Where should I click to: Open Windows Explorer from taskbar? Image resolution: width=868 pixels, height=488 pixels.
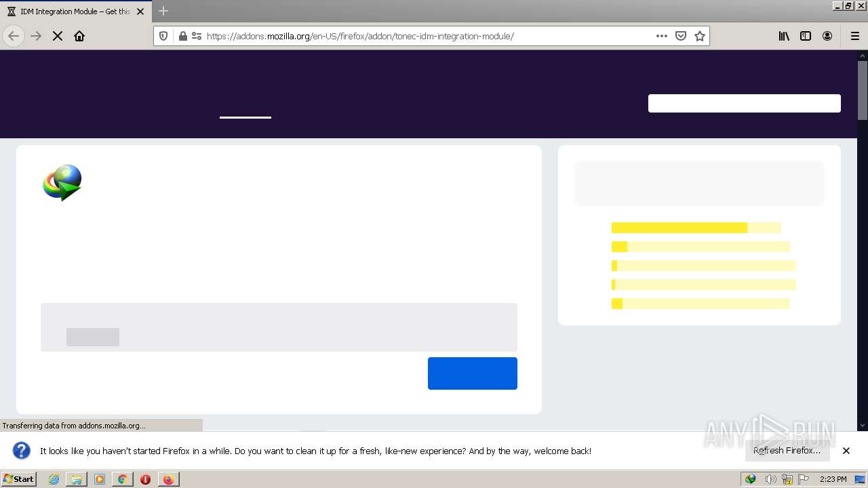point(77,479)
